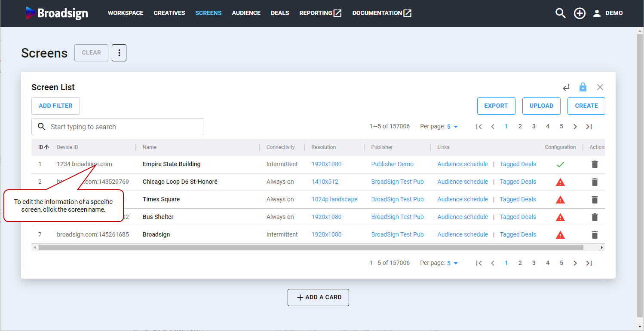Click the ADD FILTER button

pyautogui.click(x=55, y=106)
